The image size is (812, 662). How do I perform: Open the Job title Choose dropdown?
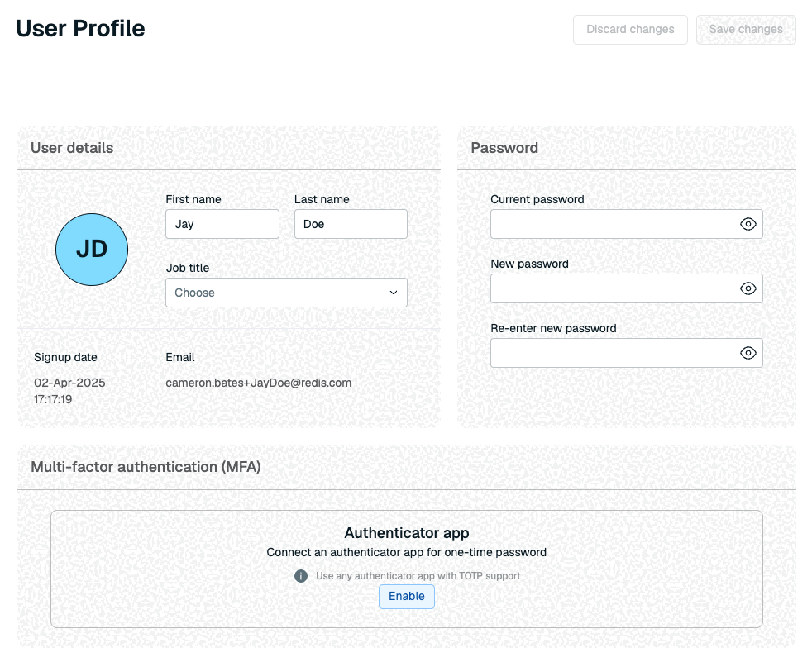pyautogui.click(x=286, y=293)
